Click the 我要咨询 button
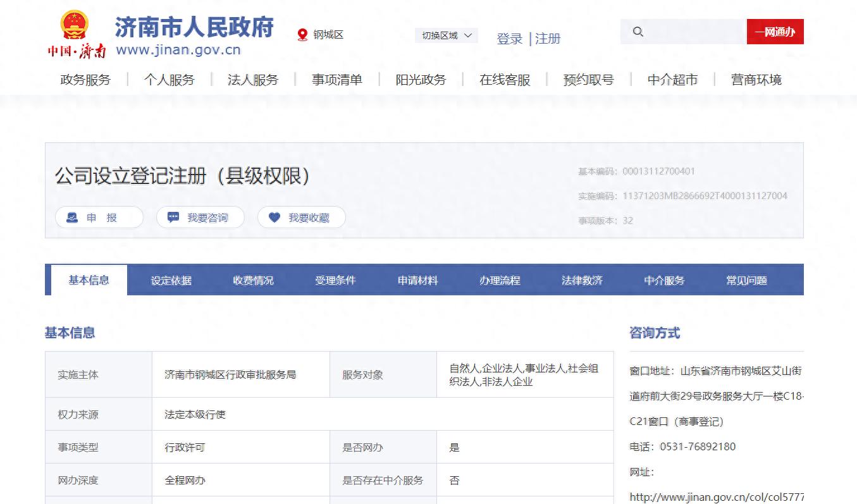This screenshot has height=504, width=857. (200, 218)
